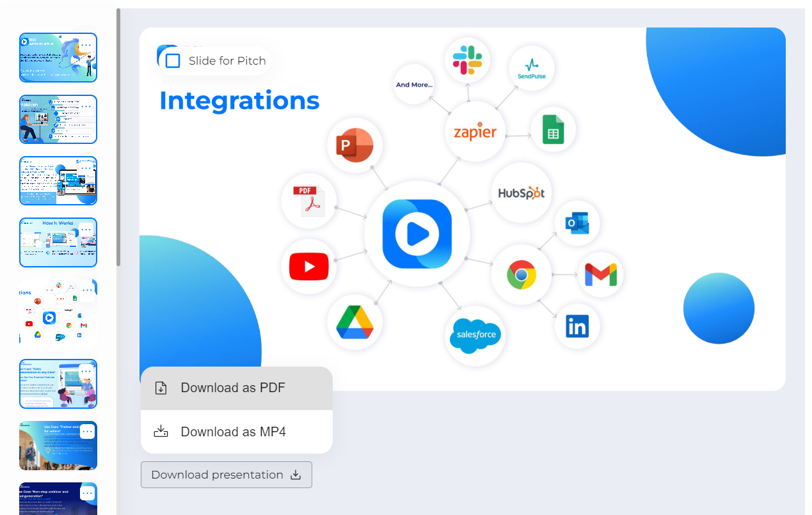Image resolution: width=812 pixels, height=515 pixels.
Task: Click the 'And More...' circle
Action: pos(414,84)
